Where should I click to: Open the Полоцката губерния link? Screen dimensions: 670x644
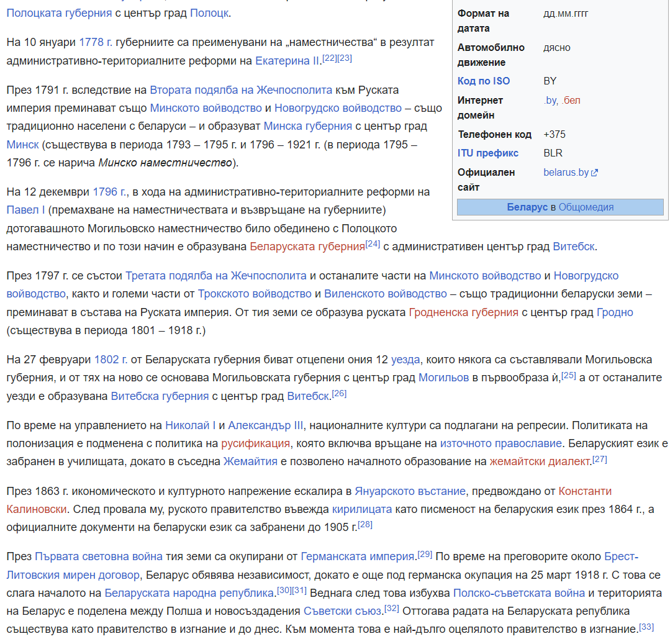[x=59, y=13]
